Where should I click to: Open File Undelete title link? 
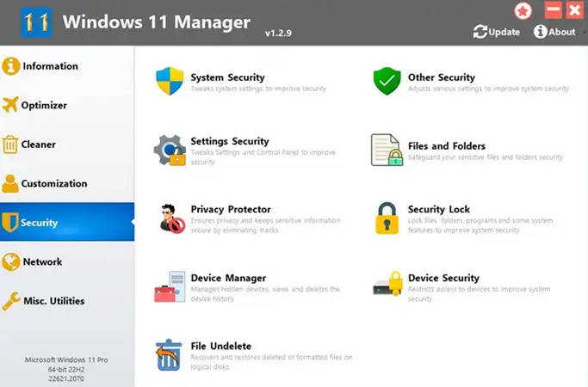(221, 347)
